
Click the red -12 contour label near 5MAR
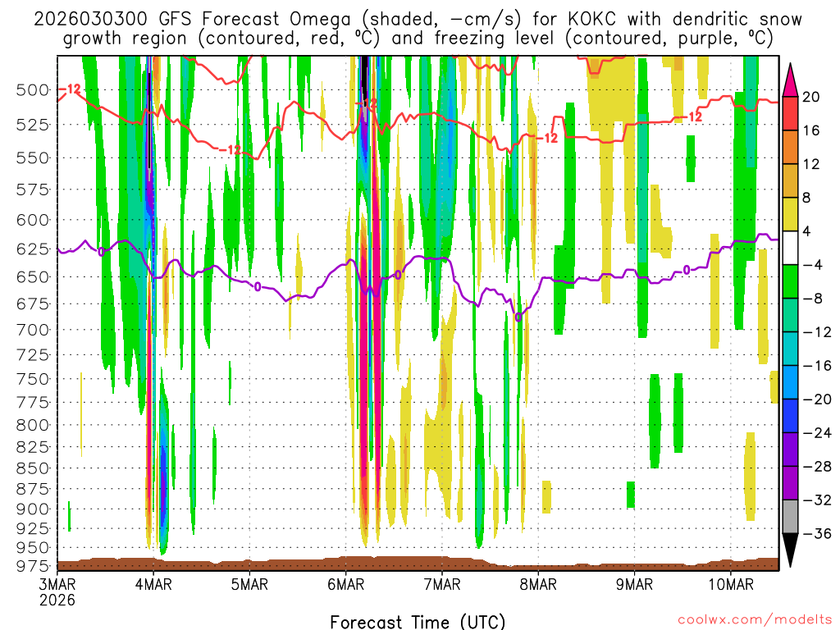[231, 150]
